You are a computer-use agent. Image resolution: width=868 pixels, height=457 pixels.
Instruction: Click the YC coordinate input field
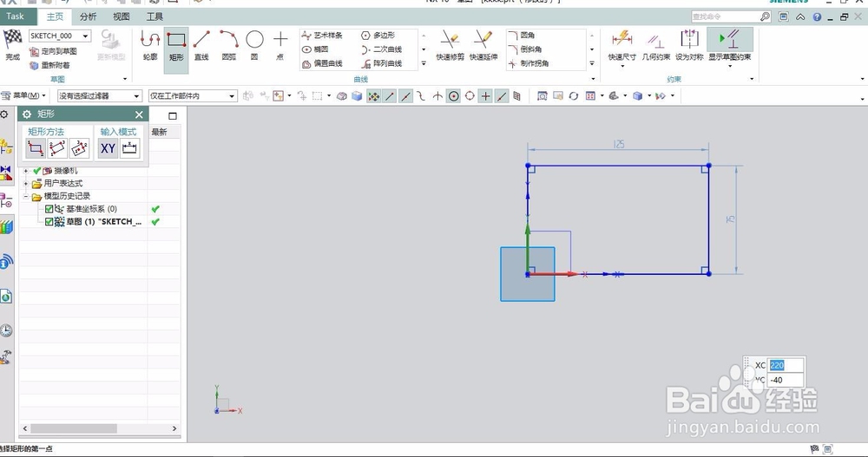click(x=786, y=380)
